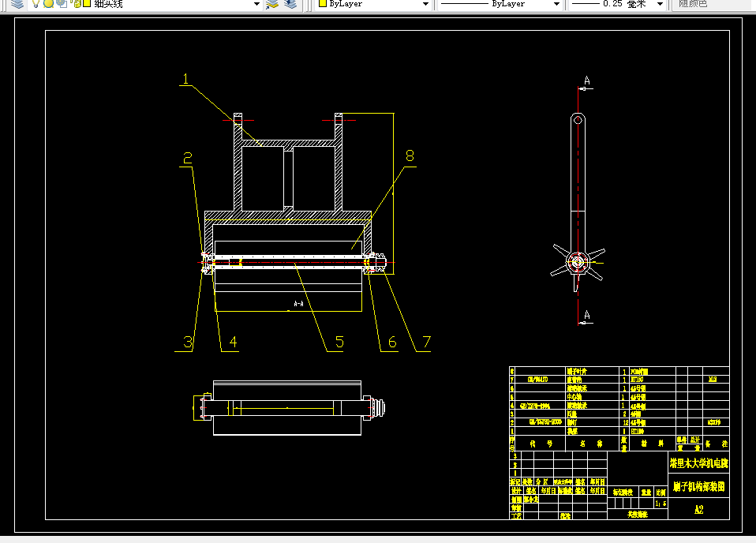Expand the 细实线 layer dropdown arrow

coord(256,4)
